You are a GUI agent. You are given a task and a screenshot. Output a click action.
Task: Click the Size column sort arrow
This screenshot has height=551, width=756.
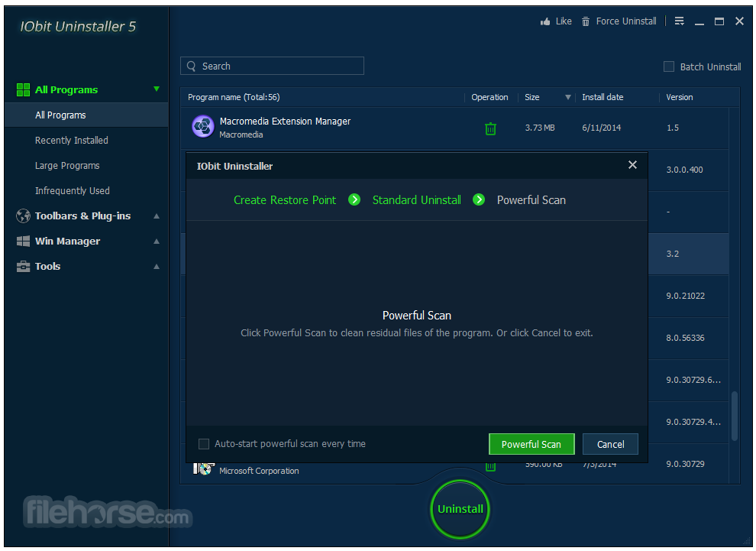pos(568,98)
